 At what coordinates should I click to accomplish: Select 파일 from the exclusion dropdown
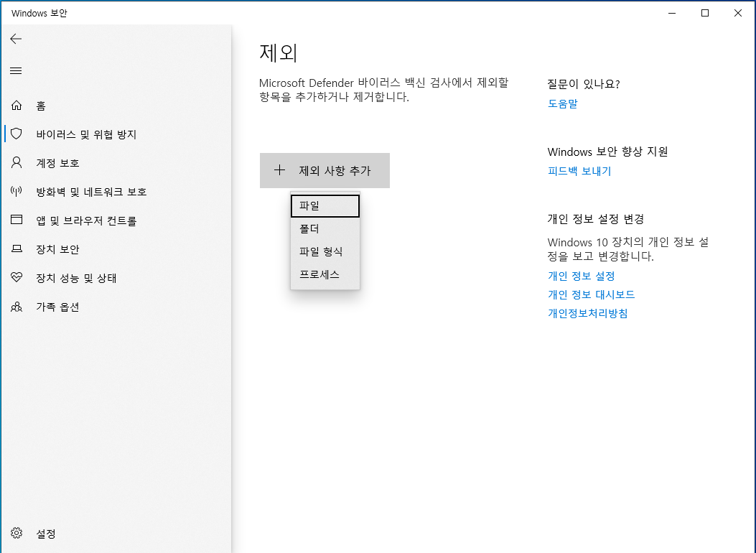pyautogui.click(x=325, y=206)
